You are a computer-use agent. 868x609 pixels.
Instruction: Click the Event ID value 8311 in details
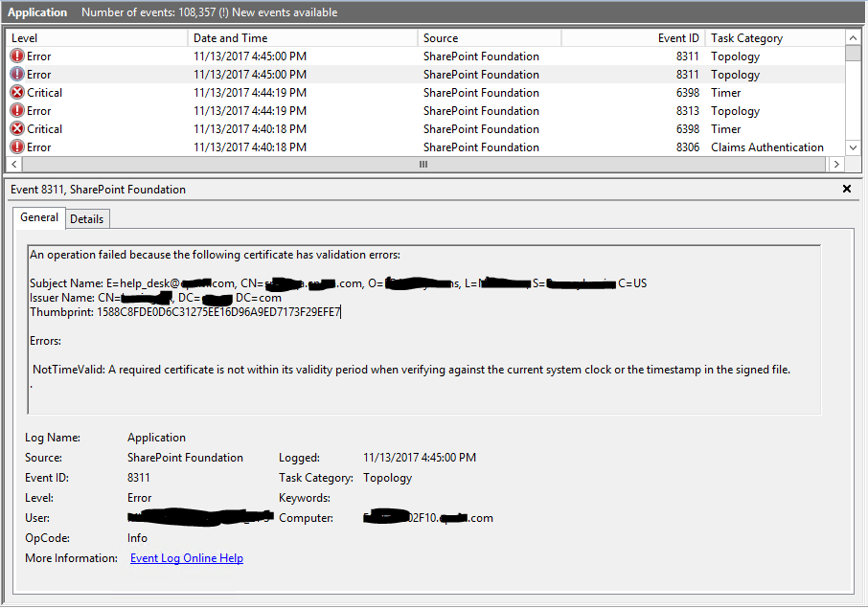138,478
